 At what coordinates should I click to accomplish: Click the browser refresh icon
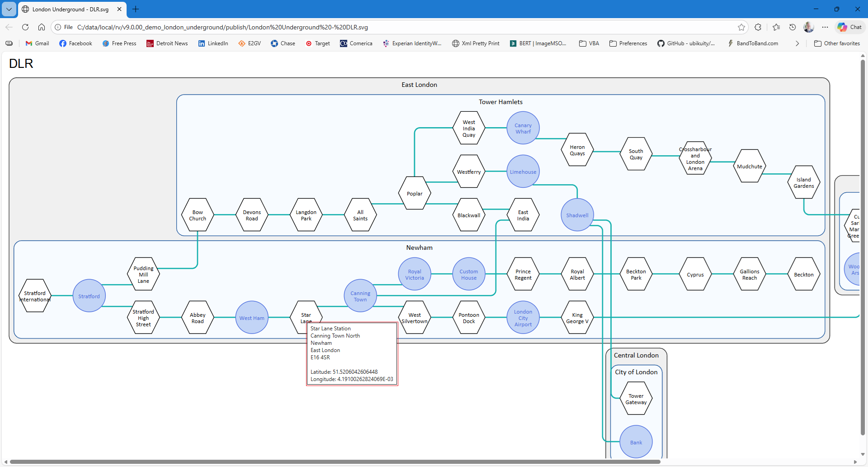[25, 27]
